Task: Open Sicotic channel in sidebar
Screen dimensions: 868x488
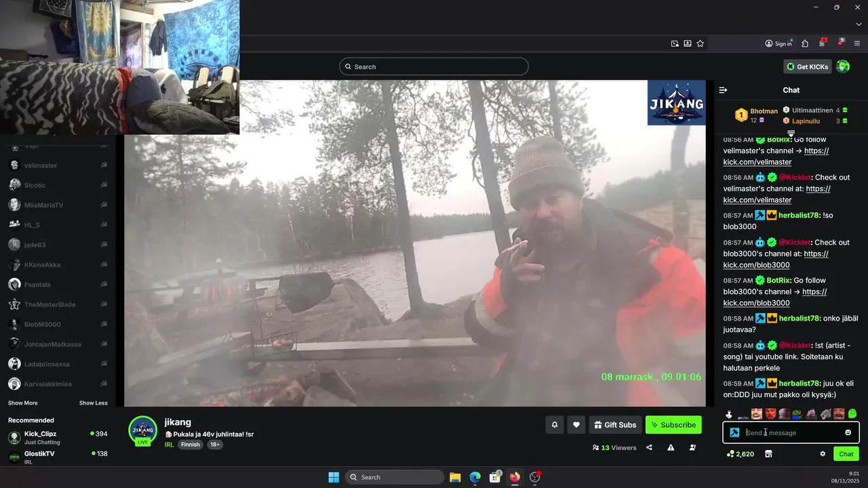Action: (58, 185)
